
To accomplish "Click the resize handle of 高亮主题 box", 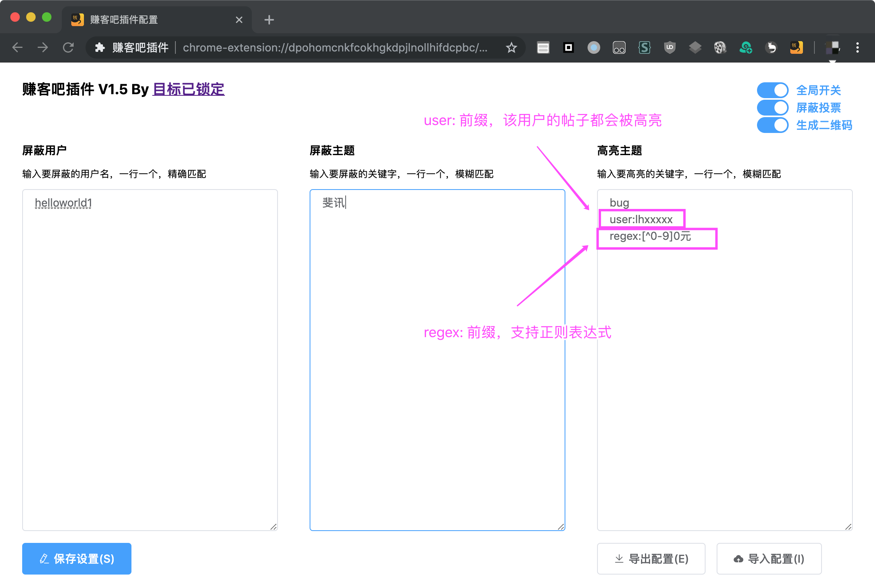I will tap(848, 527).
